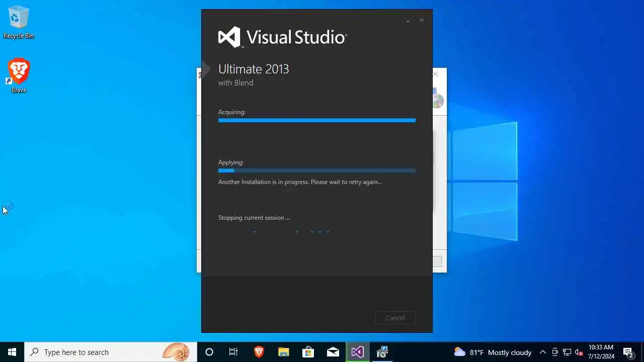Close the background dialog behind the installer
This screenshot has width=644, height=362.
tap(436, 74)
